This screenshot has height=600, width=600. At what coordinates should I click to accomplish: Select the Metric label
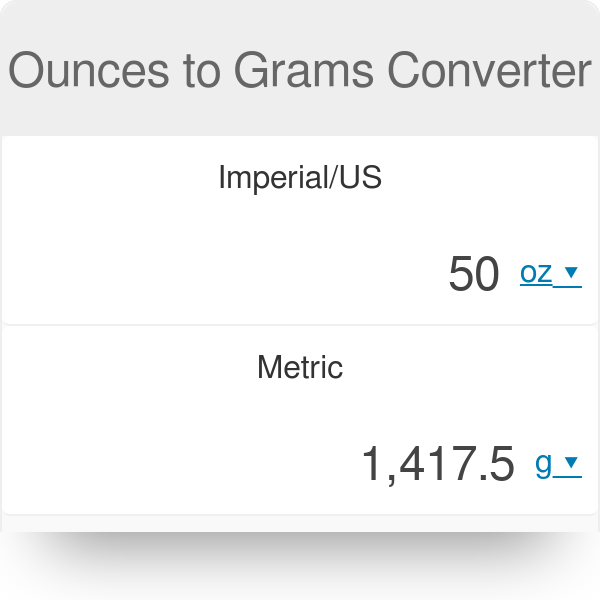[x=300, y=367]
